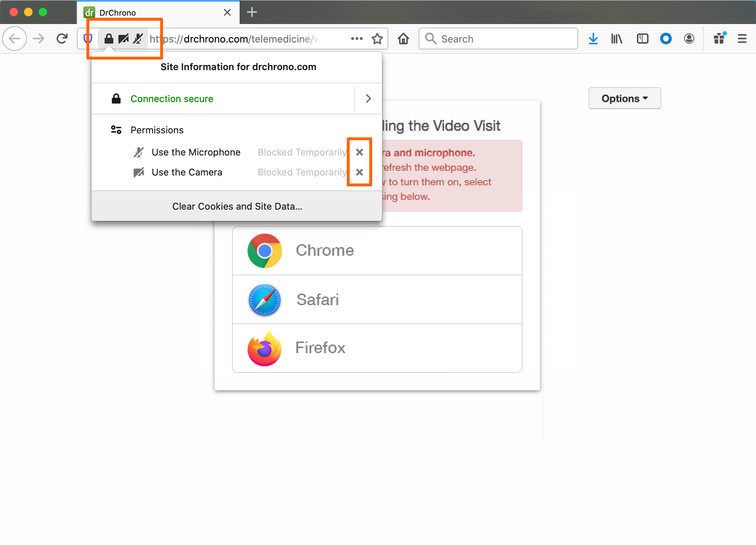The image size is (756, 545).
Task: Click the blocked microphone icon in address bar
Action: [138, 39]
